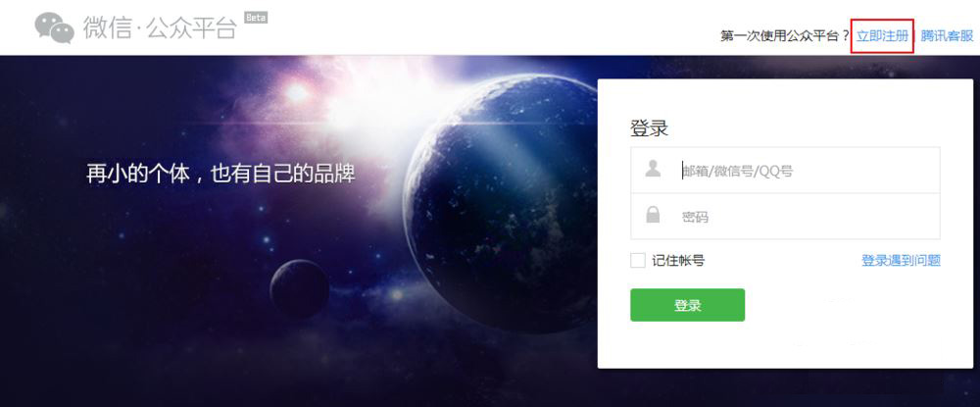Image resolution: width=980 pixels, height=407 pixels.
Task: Click the 微信 word in header title
Action: [107, 28]
